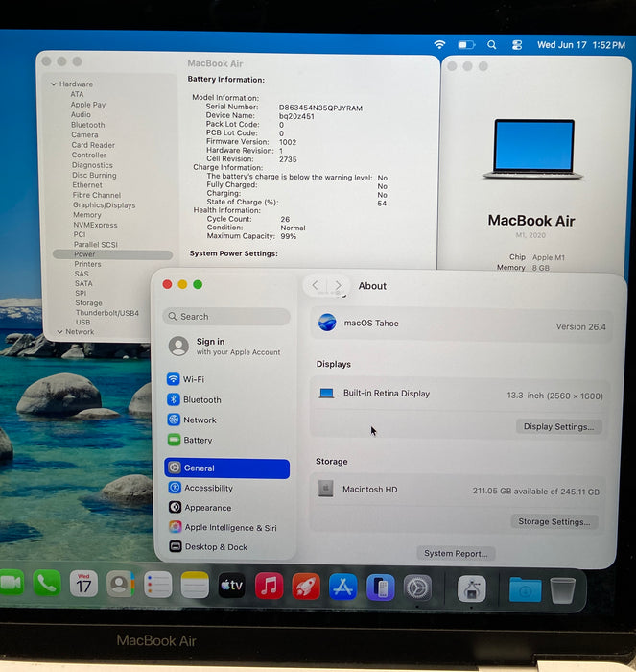Click Sign in with your Apple Account
This screenshot has height=672, width=636.
tap(226, 347)
